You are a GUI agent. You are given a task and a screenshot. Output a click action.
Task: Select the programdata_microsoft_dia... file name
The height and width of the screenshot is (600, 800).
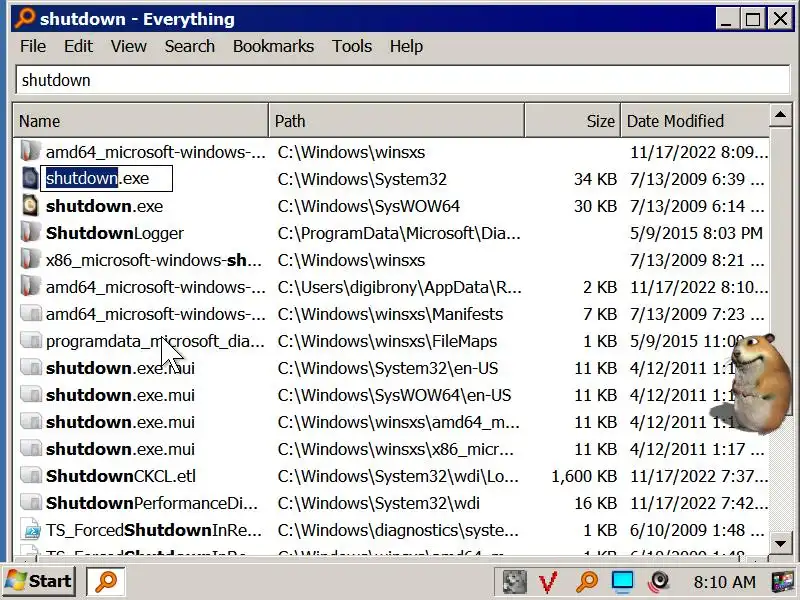tap(155, 341)
